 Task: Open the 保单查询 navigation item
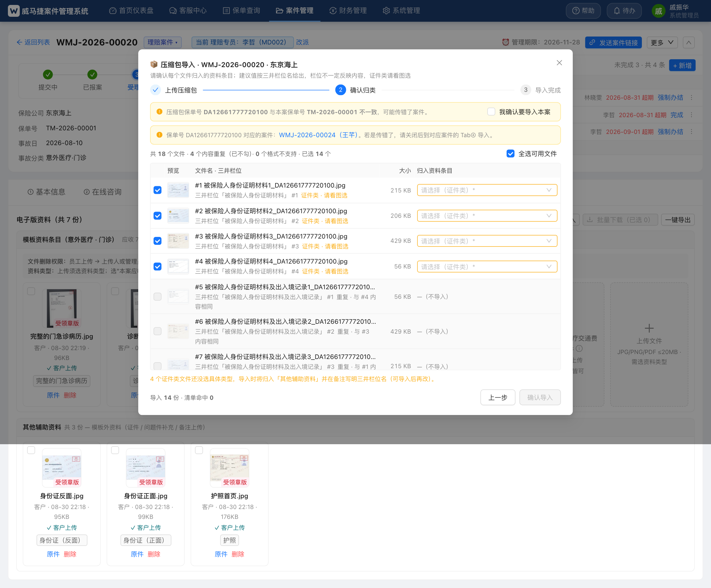pos(241,11)
